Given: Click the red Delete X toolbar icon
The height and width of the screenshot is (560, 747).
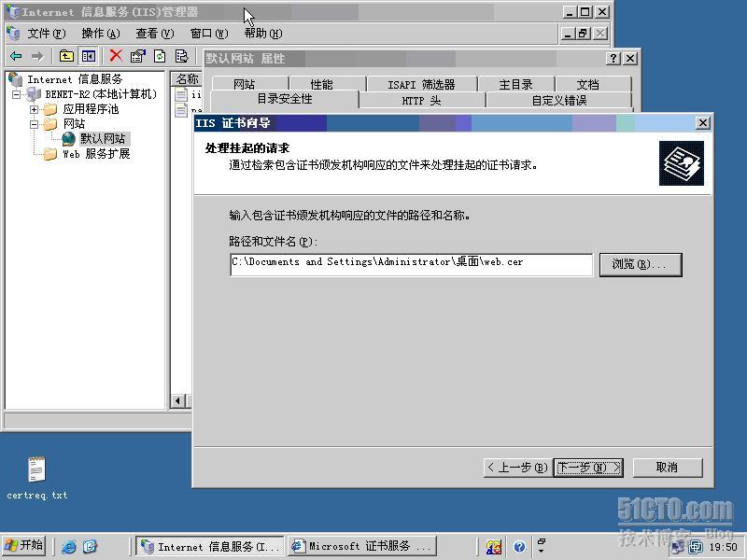Looking at the screenshot, I should tap(115, 56).
